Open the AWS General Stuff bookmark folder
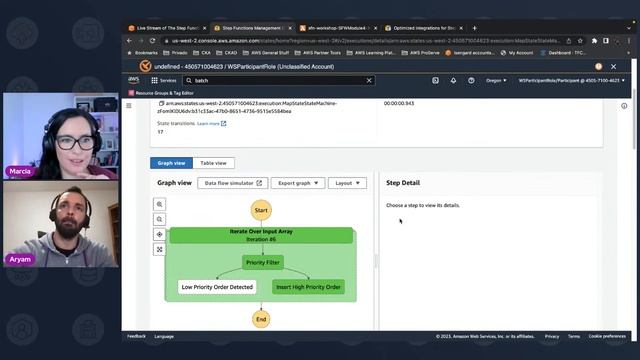 coord(266,53)
